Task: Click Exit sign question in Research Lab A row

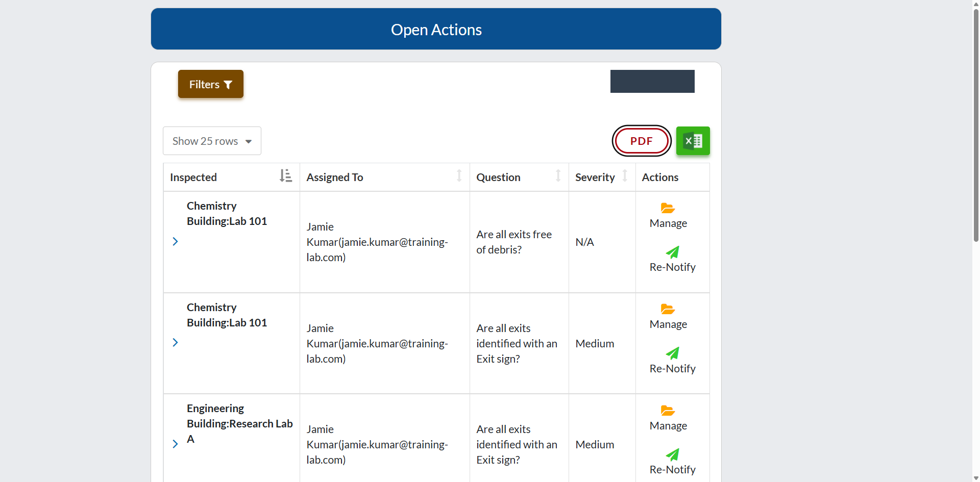Action: (x=517, y=444)
